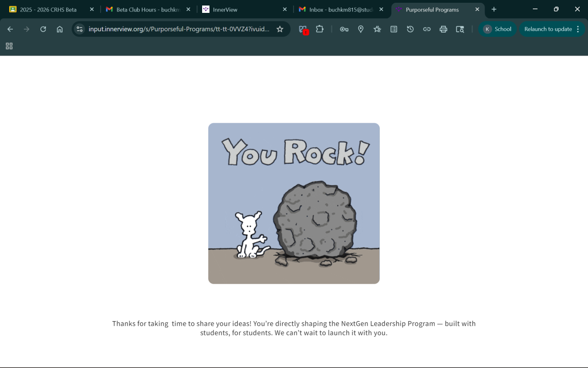This screenshot has height=368, width=588.
Task: Print the page using the printer icon
Action: [443, 29]
